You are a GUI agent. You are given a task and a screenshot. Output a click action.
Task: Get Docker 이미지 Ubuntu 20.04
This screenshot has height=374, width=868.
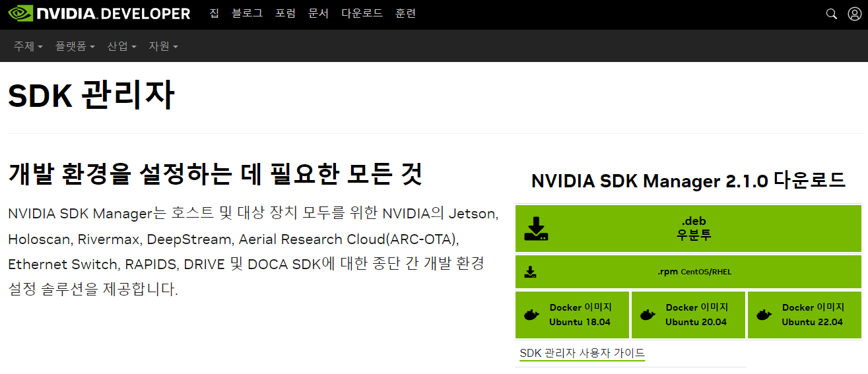[688, 315]
